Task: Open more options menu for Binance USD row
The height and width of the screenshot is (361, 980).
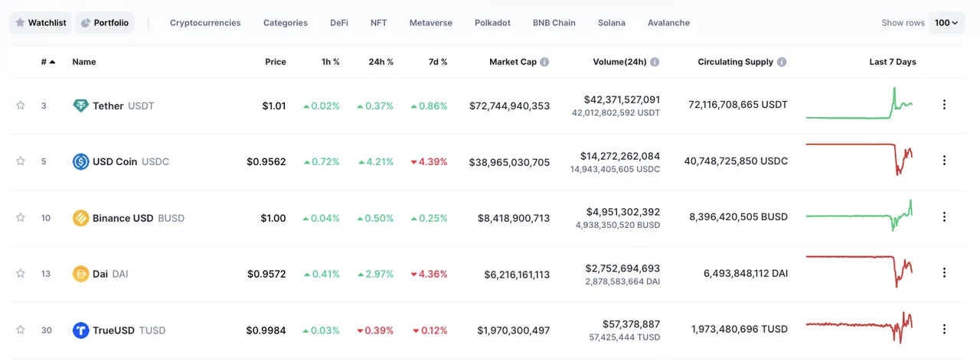Action: click(x=944, y=216)
